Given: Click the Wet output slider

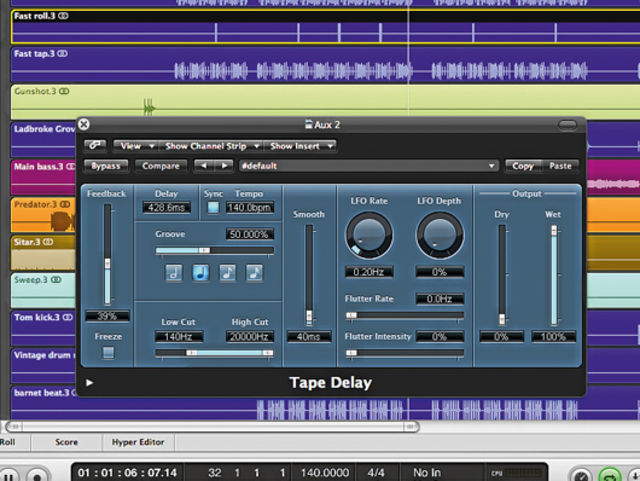Looking at the screenshot, I should pyautogui.click(x=554, y=275).
